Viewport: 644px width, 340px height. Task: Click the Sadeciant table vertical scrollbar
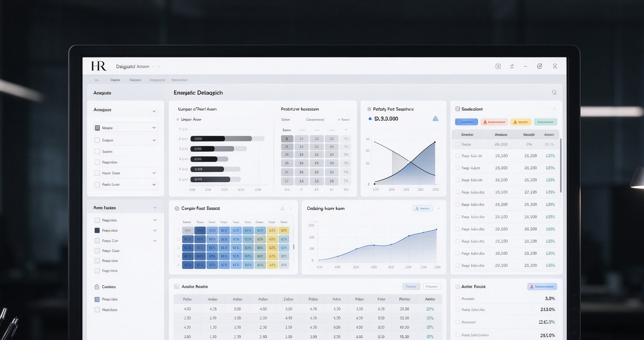click(561, 166)
